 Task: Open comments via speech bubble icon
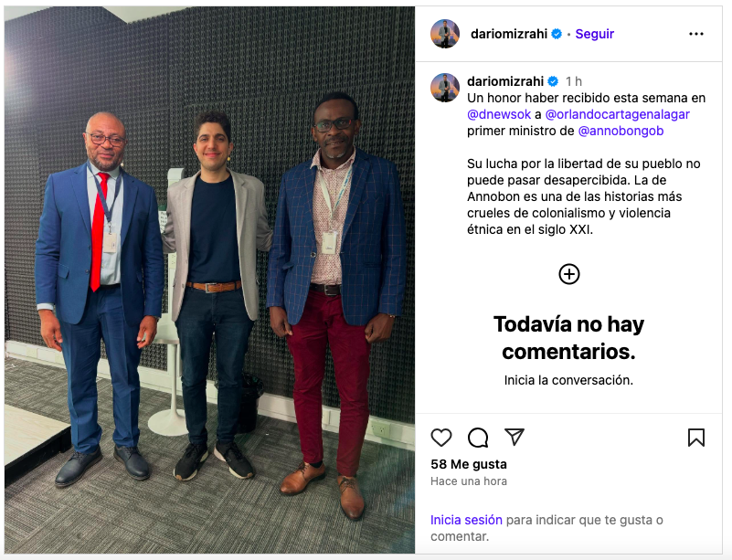(x=478, y=438)
